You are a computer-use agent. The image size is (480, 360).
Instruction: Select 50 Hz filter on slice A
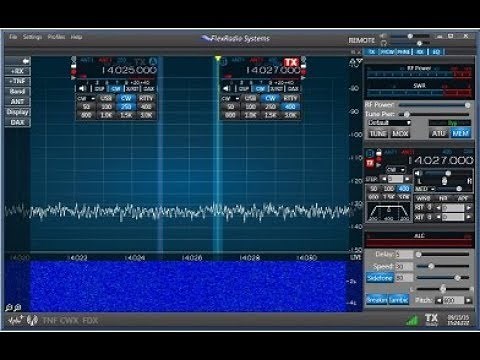click(x=86, y=107)
